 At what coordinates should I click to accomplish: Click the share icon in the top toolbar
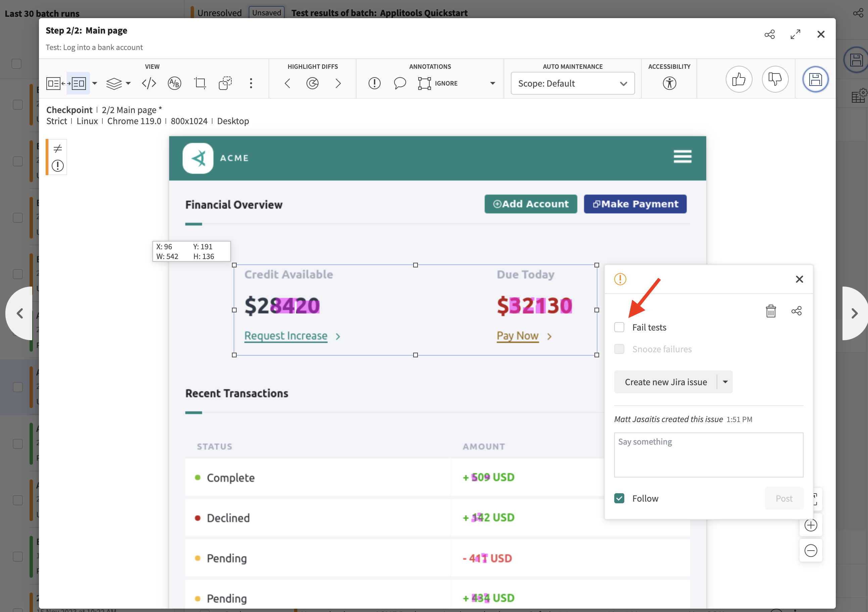769,35
